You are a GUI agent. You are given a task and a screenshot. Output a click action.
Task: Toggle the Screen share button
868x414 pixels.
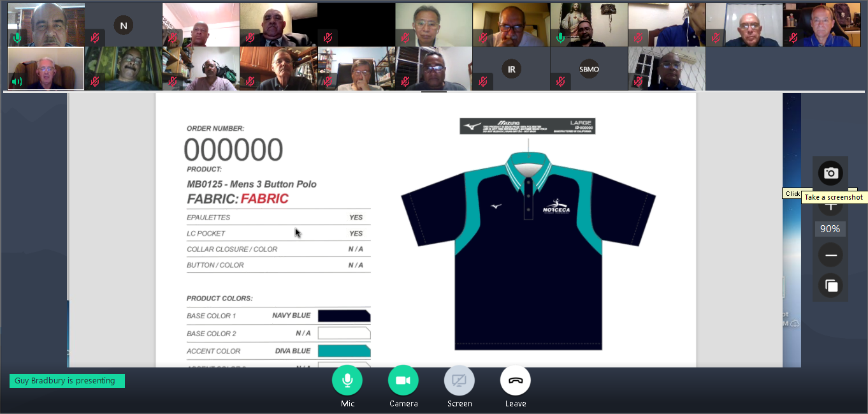(x=459, y=380)
